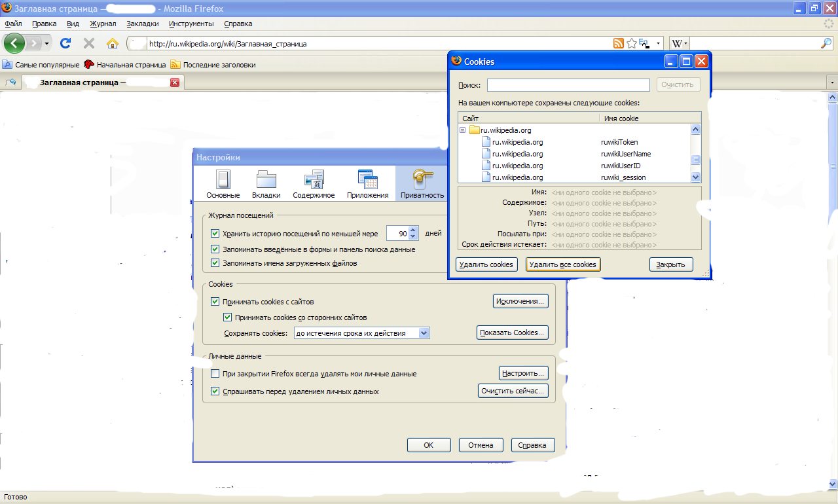Click Удалить все cookies button
Viewport: 838px width, 504px height.
point(563,264)
